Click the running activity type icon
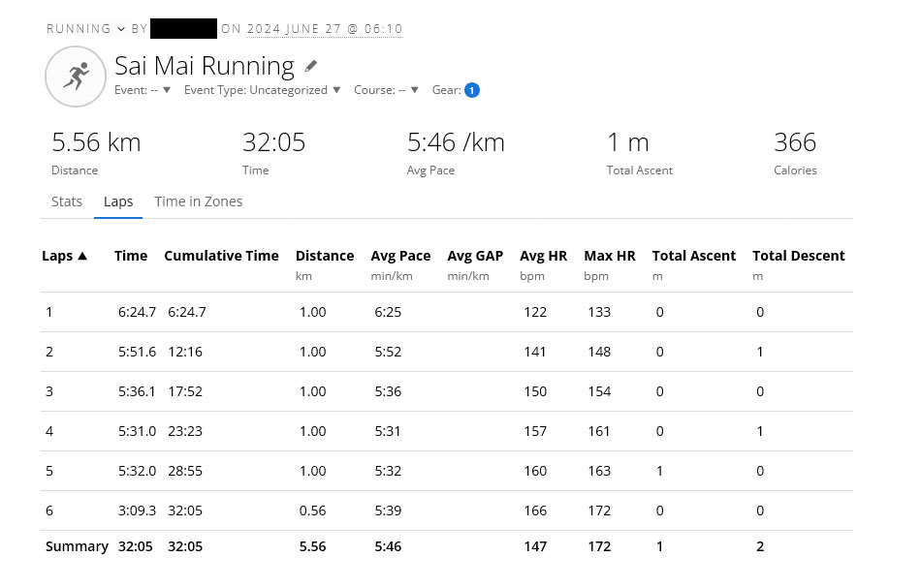 coord(75,76)
